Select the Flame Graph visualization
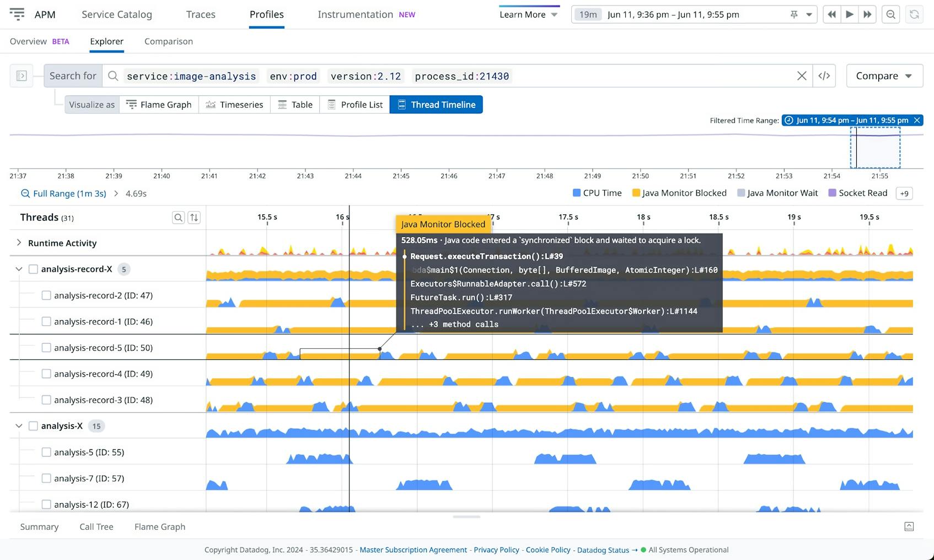 159,104
